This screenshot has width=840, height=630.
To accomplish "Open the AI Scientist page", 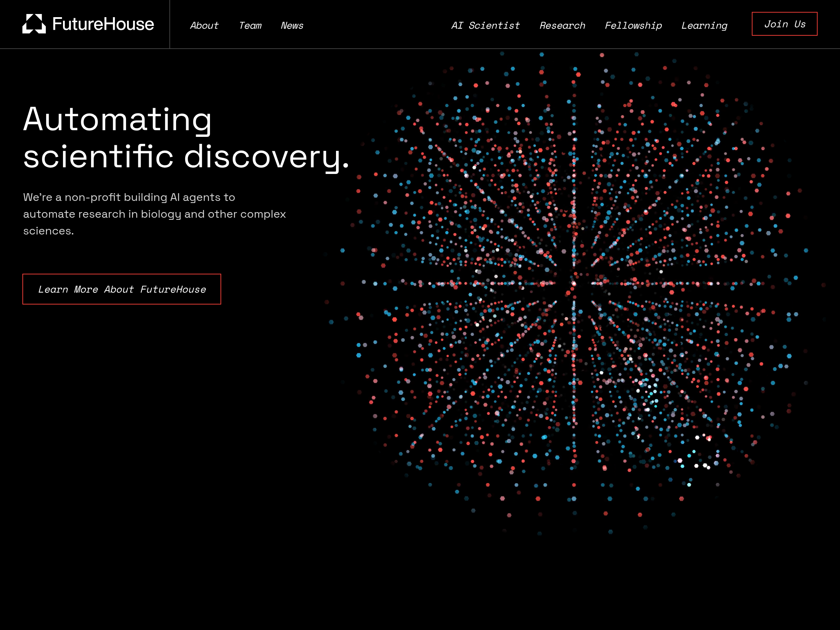I will point(485,26).
